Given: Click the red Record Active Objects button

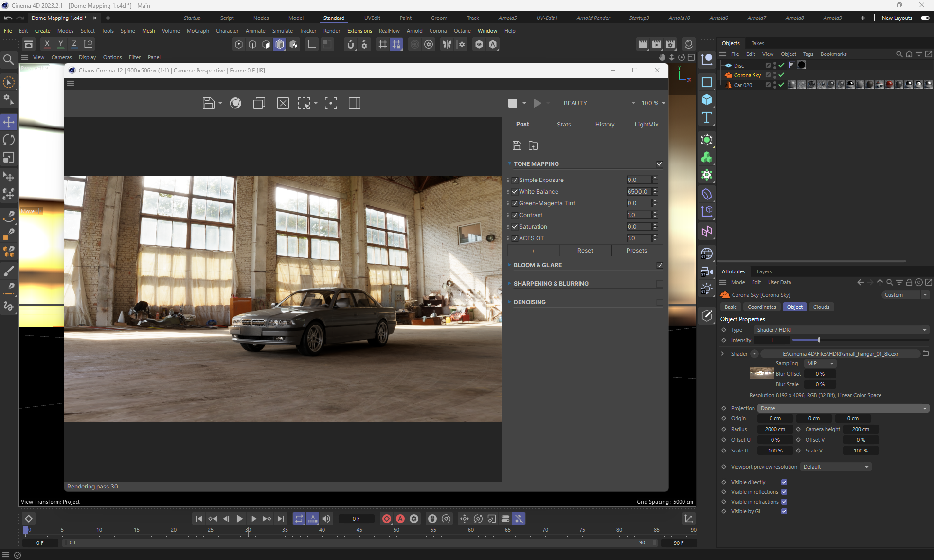Looking at the screenshot, I should click(x=387, y=519).
